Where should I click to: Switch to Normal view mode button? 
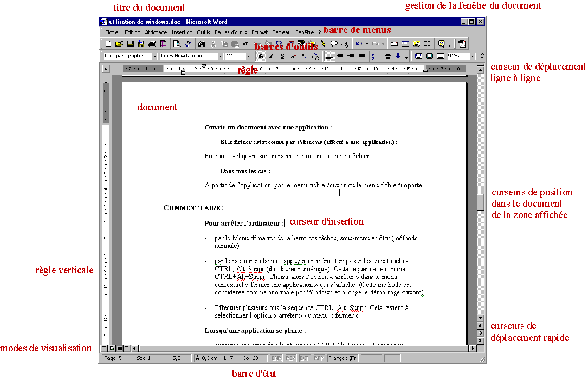click(x=105, y=348)
